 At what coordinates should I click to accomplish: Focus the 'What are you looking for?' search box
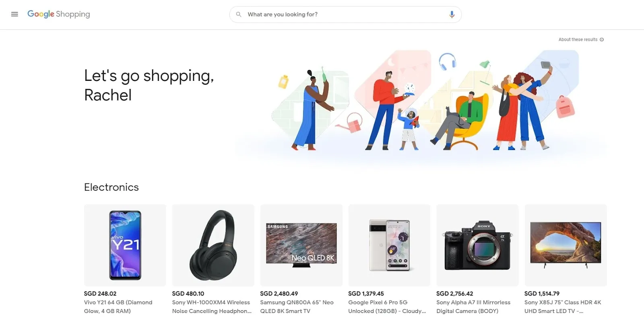click(x=345, y=14)
